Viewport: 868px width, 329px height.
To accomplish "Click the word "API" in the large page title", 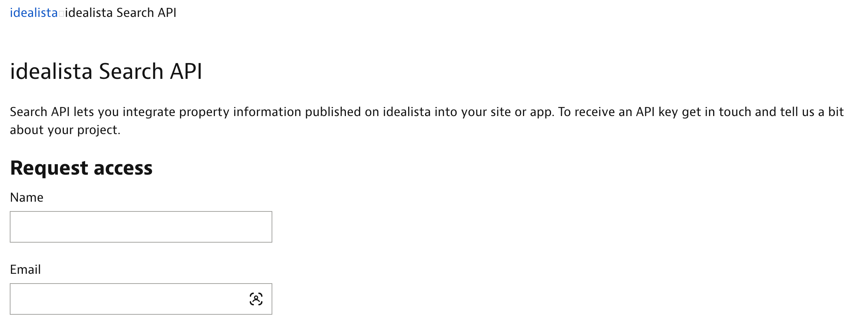I will coord(186,71).
